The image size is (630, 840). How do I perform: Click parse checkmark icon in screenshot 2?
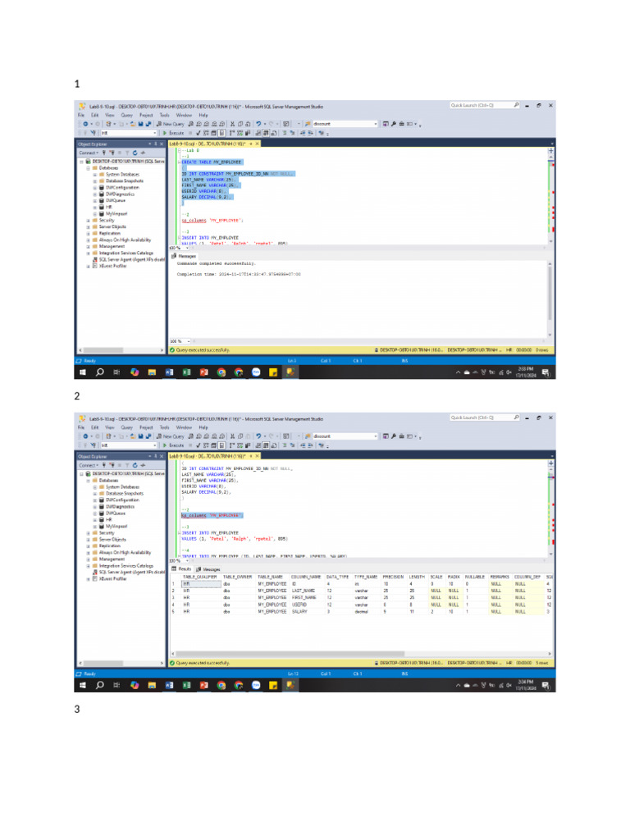pos(199,445)
